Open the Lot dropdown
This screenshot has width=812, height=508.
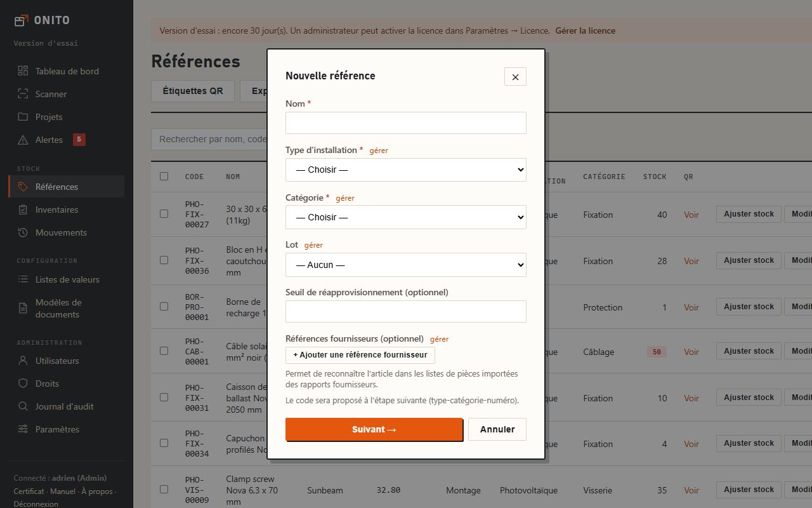click(406, 265)
